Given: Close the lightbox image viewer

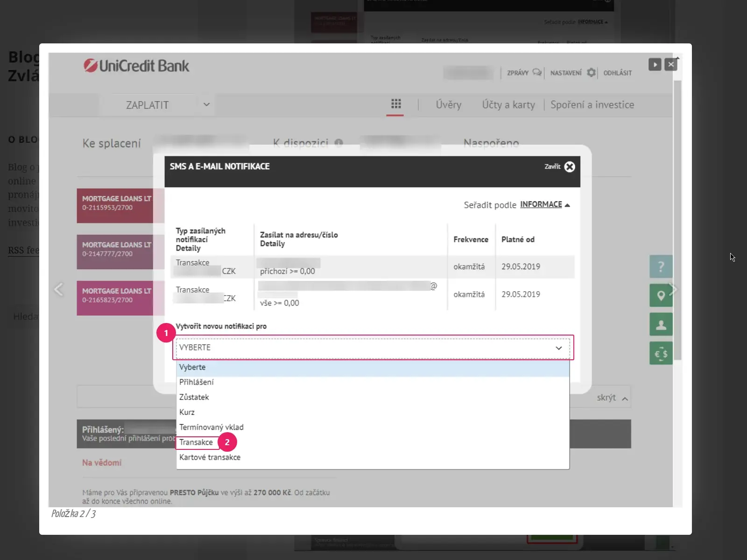Looking at the screenshot, I should point(671,64).
